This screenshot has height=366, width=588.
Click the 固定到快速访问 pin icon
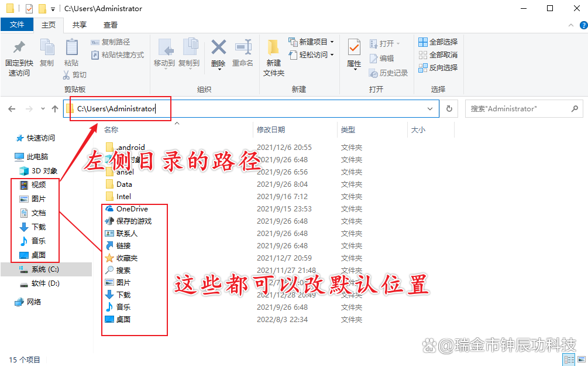click(x=19, y=47)
